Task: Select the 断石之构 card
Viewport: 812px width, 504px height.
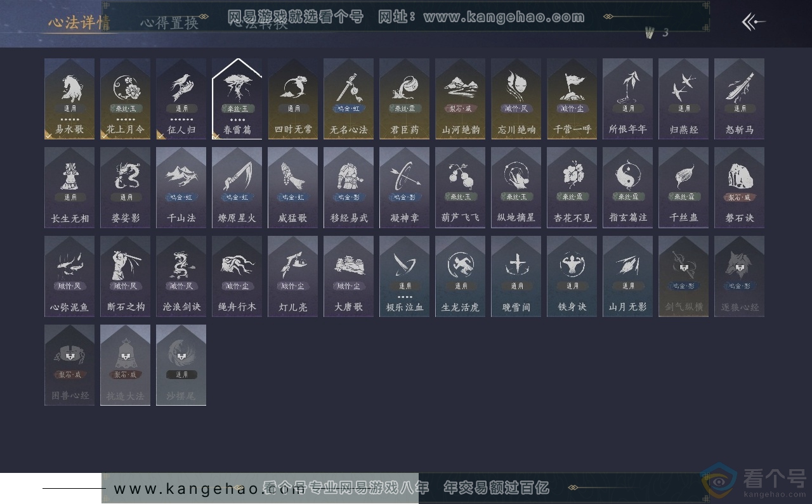Action: click(x=126, y=276)
